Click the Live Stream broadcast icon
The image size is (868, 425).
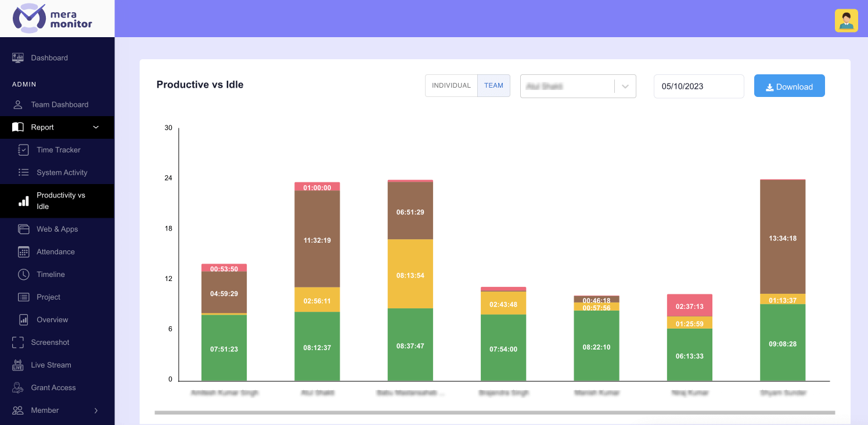18,365
